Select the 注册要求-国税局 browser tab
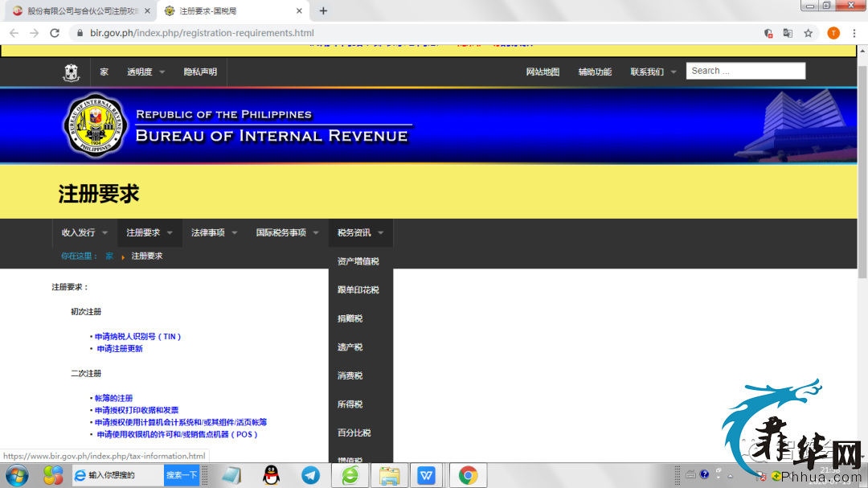868x488 pixels. coord(232,10)
